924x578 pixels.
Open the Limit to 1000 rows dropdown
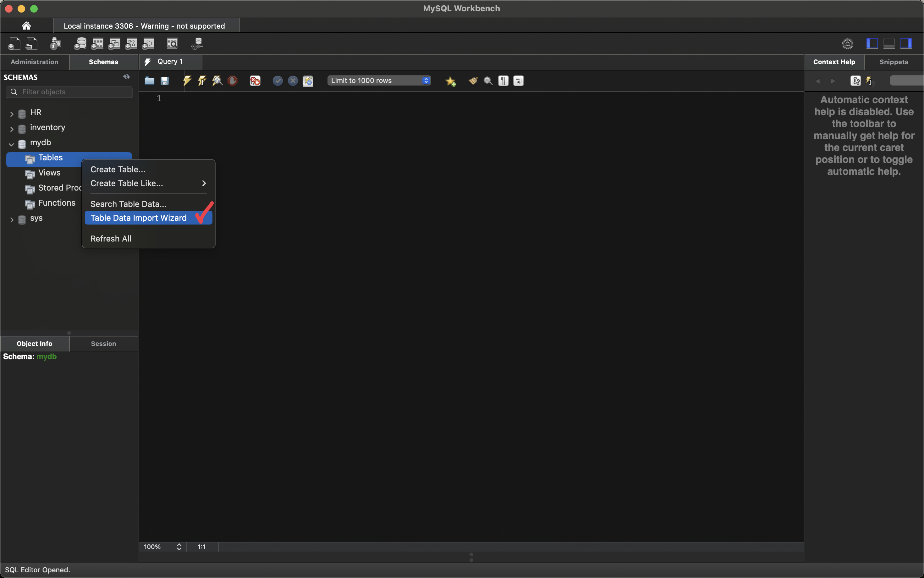(x=379, y=81)
